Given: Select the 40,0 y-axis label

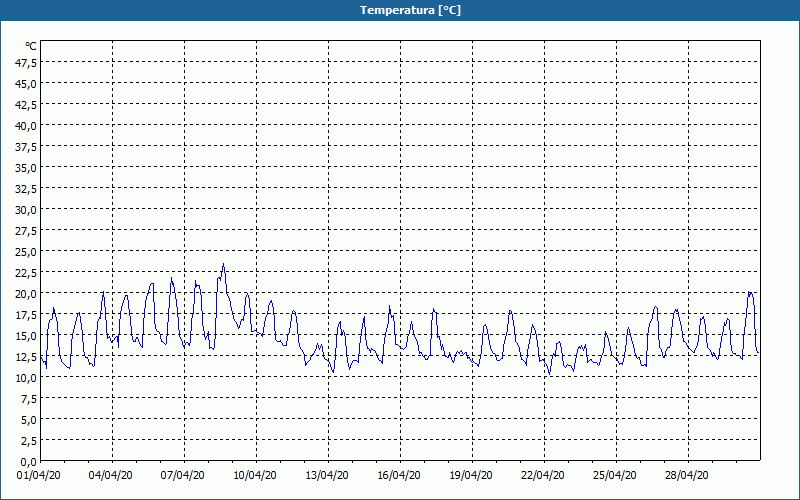Looking at the screenshot, I should (26, 126).
